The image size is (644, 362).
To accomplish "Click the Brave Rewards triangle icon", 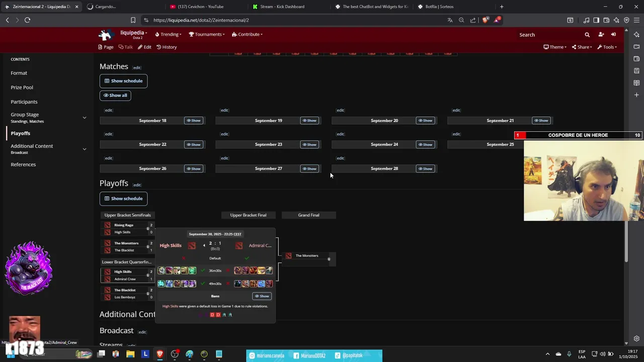I will [x=497, y=20].
